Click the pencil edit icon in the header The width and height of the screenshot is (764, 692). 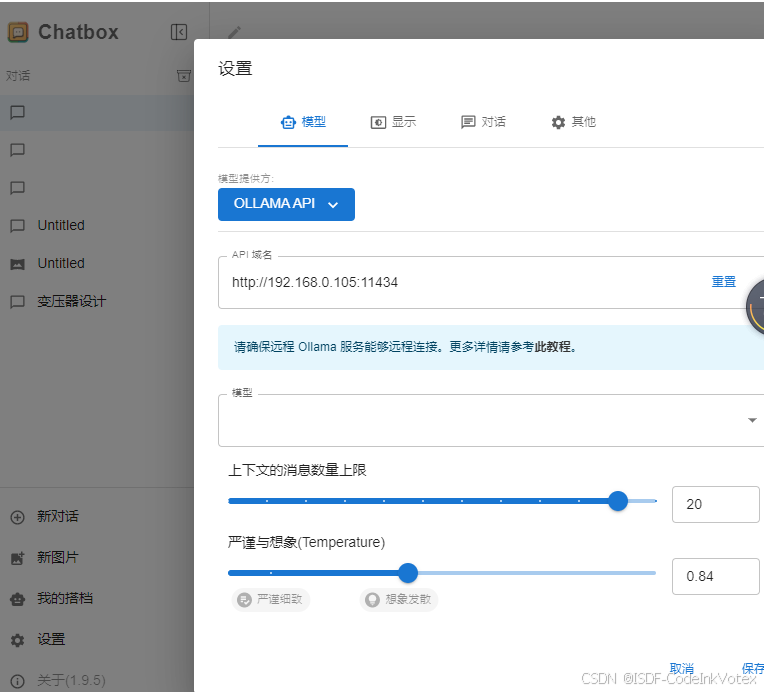(x=234, y=32)
